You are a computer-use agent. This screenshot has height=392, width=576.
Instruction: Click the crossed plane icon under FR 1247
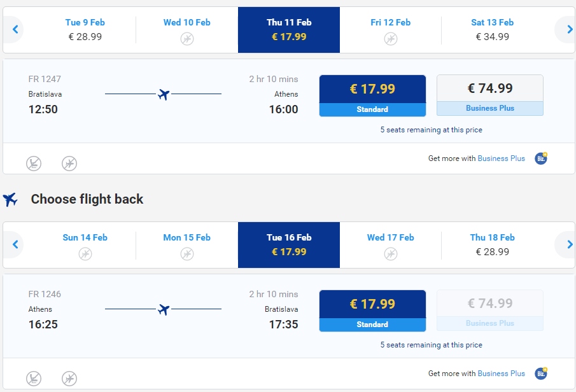69,163
